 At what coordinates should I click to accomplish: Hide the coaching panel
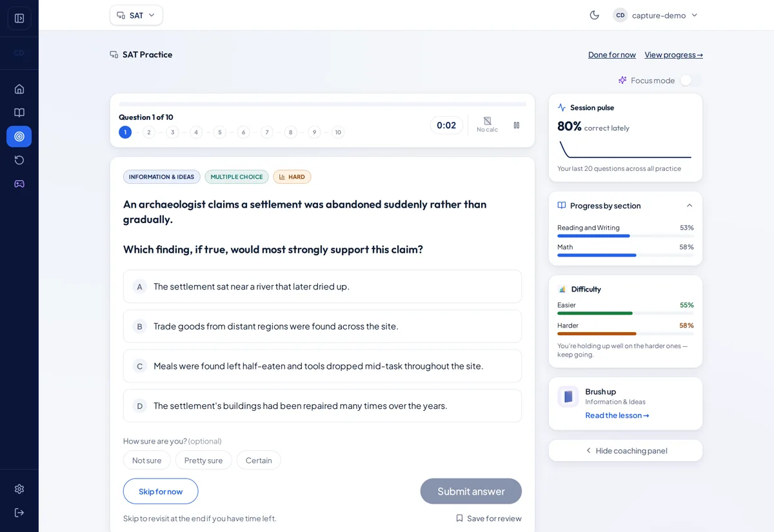click(x=626, y=451)
